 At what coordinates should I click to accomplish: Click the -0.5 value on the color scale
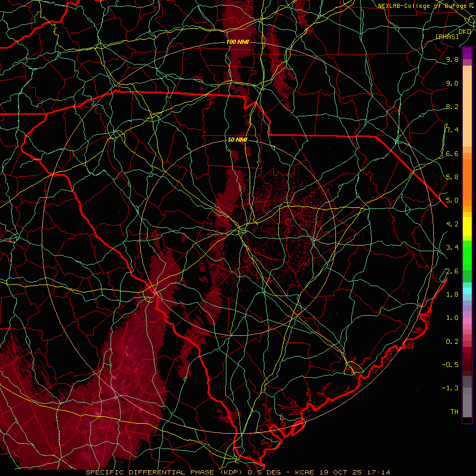450,365
